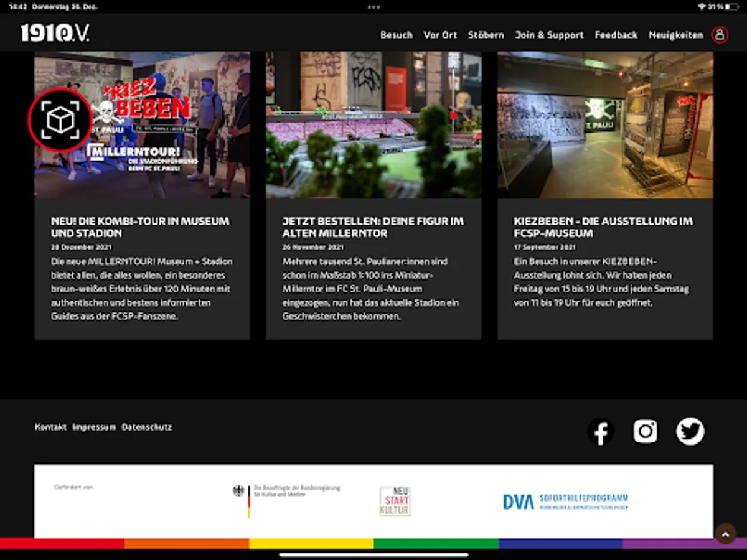
Task: Click the 1910 e.V. logo
Action: click(55, 33)
